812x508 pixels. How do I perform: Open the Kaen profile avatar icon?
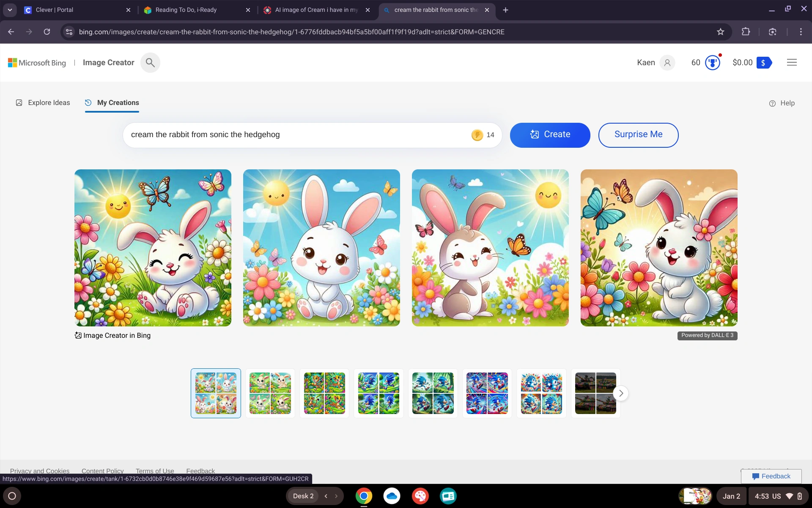tap(667, 63)
